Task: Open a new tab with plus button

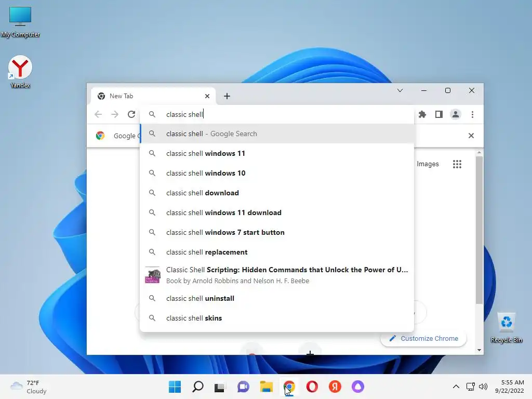Action: [227, 96]
